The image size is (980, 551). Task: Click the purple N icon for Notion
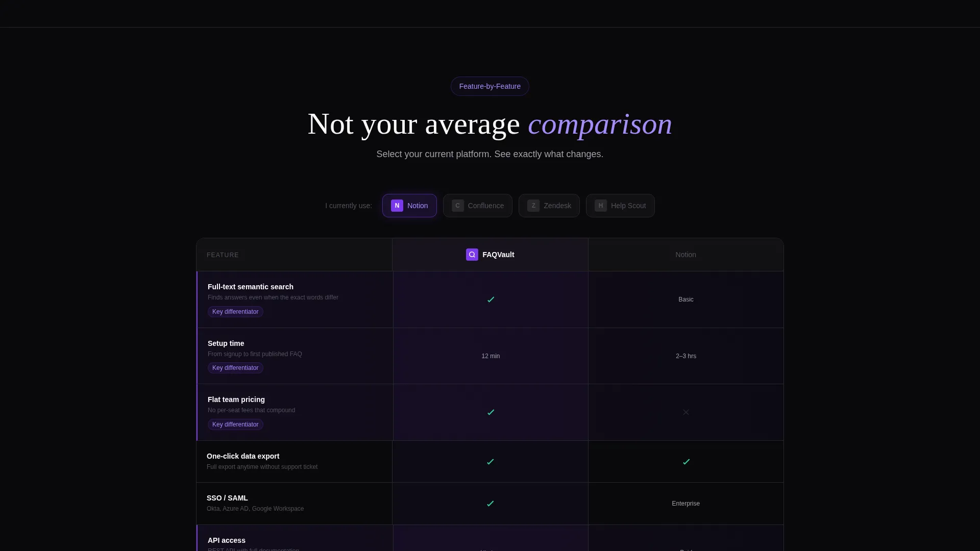(397, 206)
